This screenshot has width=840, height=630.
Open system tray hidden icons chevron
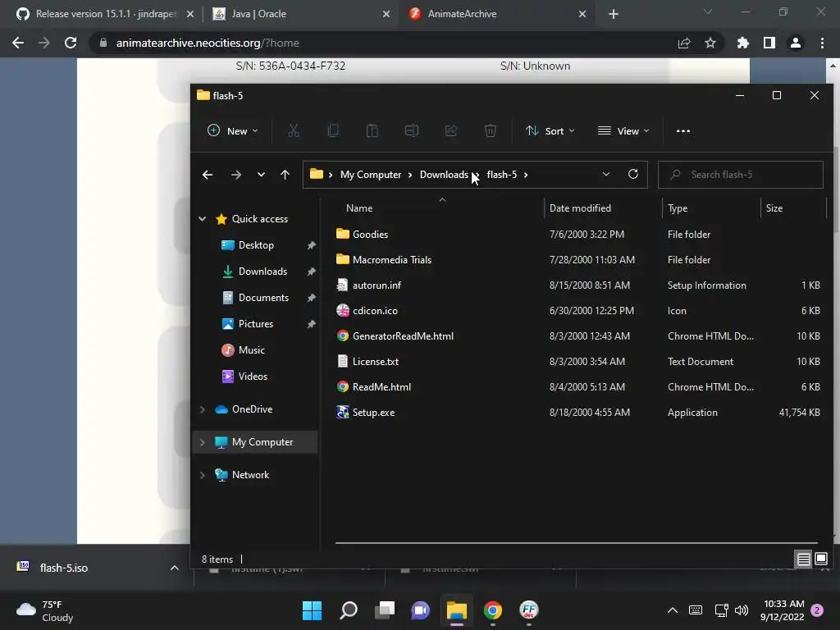(673, 610)
